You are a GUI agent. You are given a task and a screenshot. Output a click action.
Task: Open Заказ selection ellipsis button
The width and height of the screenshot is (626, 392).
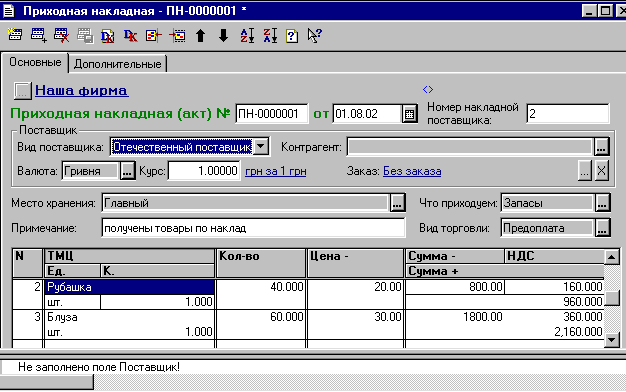tap(584, 171)
